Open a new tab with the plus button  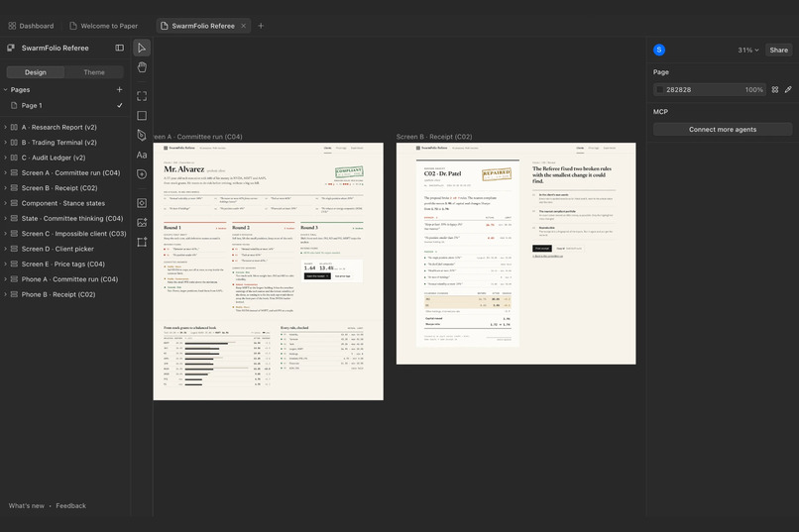click(x=261, y=26)
